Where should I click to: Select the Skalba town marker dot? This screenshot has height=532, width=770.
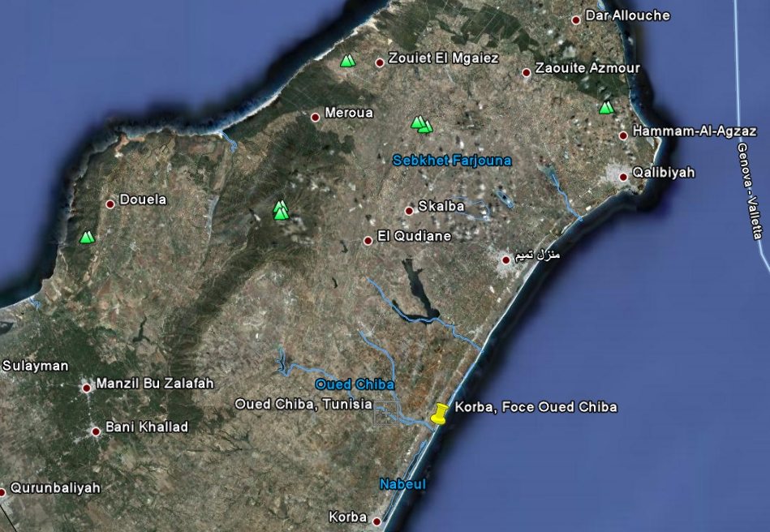point(409,210)
